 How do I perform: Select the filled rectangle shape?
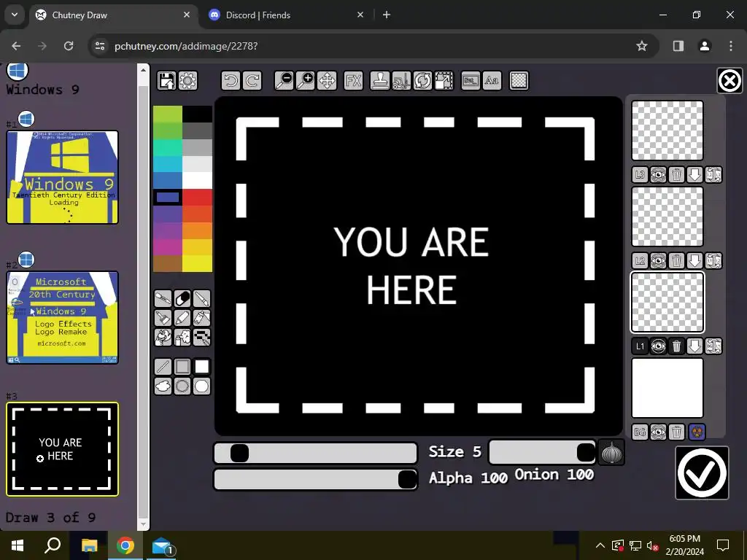click(202, 367)
